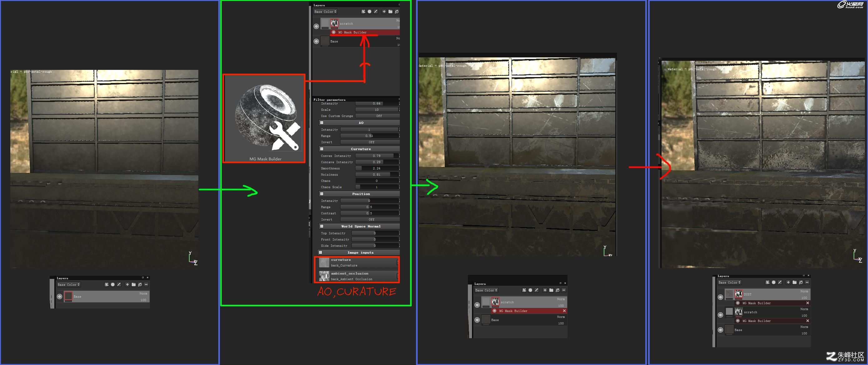Click fill bucket icon in Base-only Layers panel
868x365 pixels.
[x=140, y=285]
